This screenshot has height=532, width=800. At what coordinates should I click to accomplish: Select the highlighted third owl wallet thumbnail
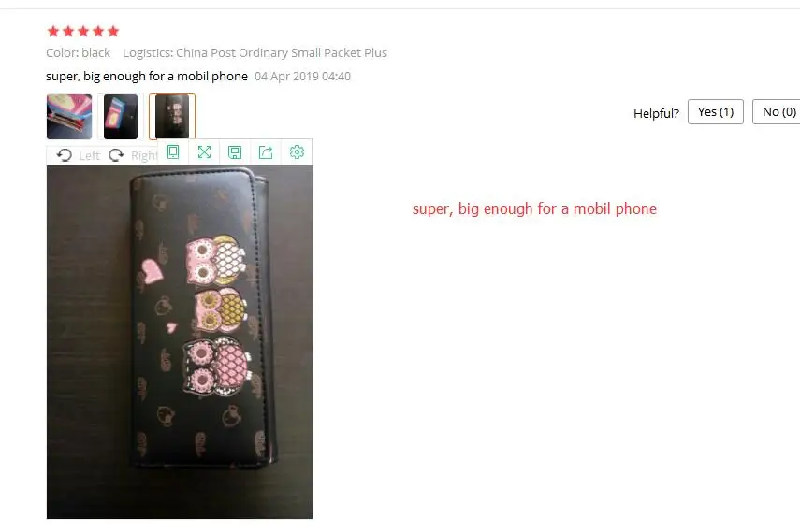172,117
